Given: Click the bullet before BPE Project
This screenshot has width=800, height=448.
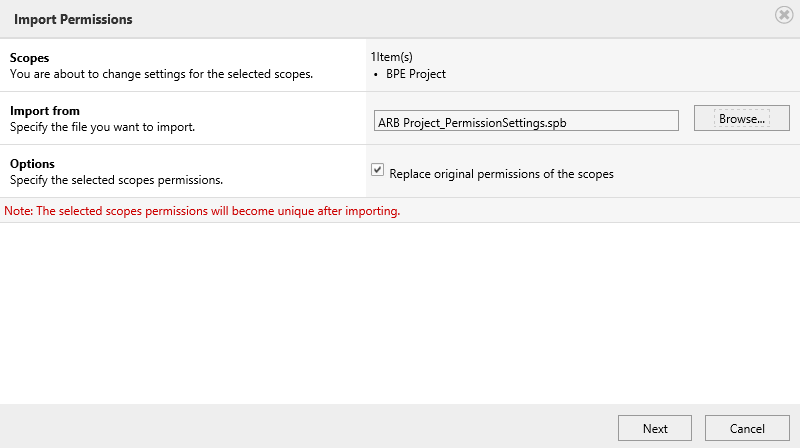Looking at the screenshot, I should [376, 75].
